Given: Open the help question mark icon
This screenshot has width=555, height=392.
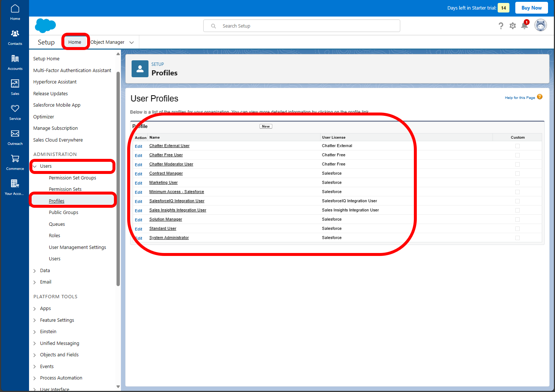Looking at the screenshot, I should 501,26.
